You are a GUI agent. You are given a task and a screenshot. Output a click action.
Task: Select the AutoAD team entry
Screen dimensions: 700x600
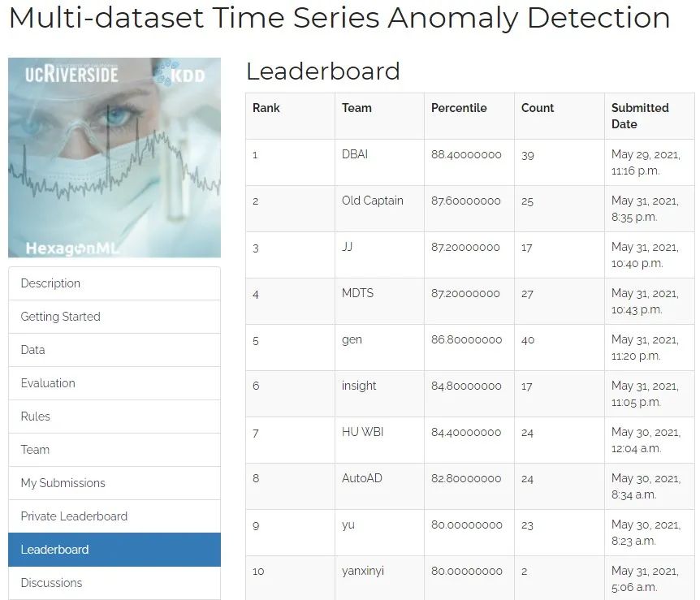tap(362, 478)
